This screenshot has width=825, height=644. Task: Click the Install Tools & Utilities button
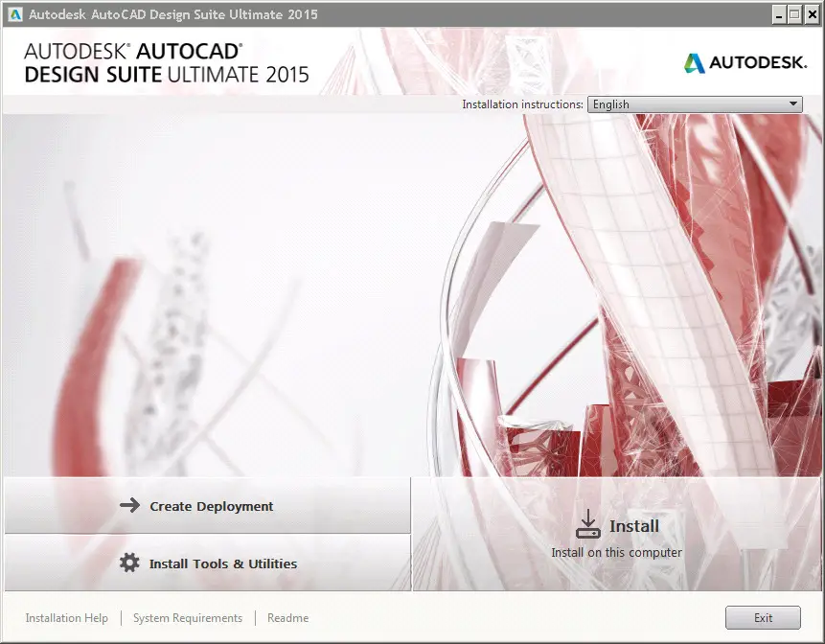[x=207, y=563]
